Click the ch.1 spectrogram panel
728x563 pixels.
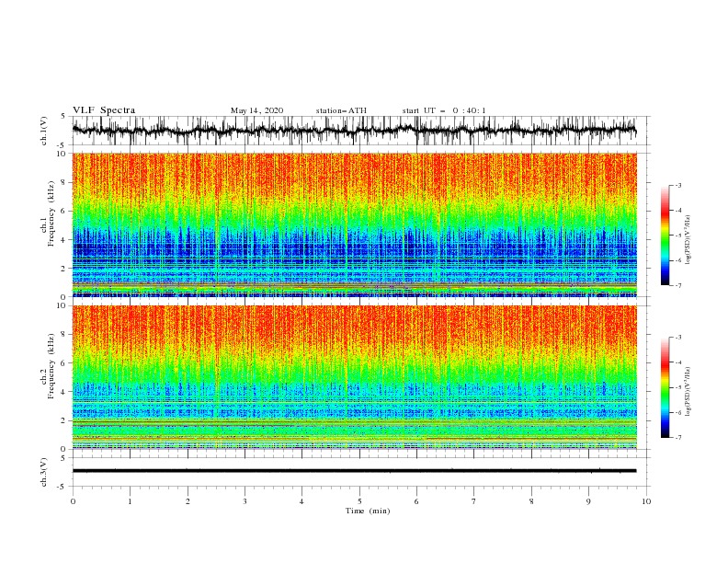[x=354, y=224]
